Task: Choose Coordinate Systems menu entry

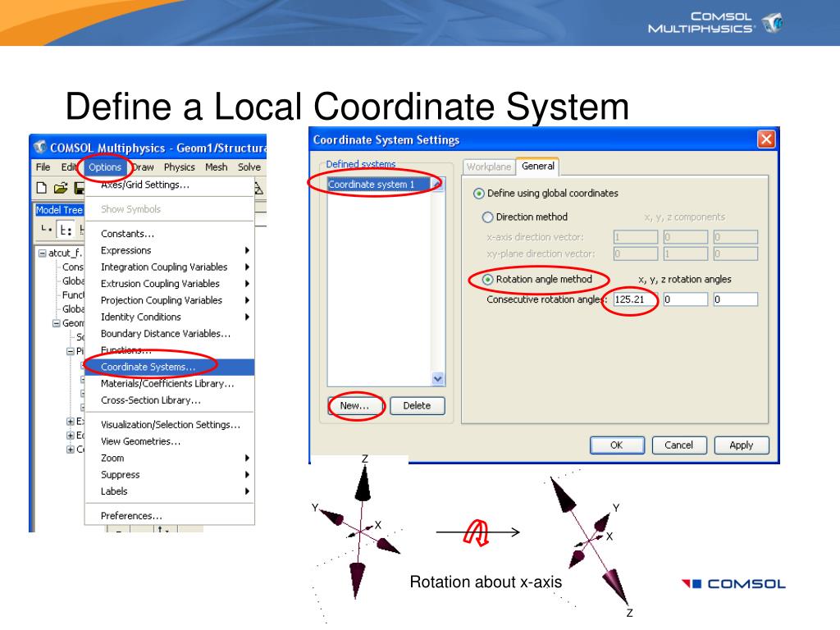Action: point(169,367)
